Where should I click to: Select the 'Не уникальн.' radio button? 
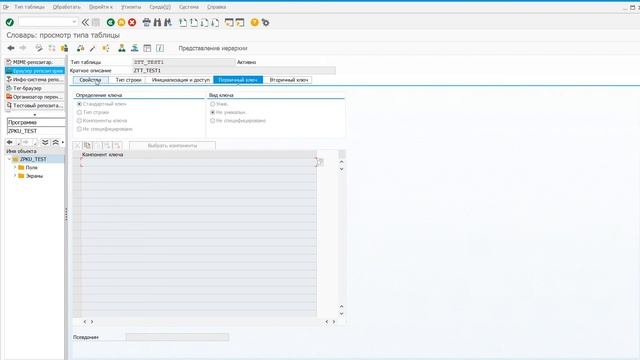[x=213, y=112]
